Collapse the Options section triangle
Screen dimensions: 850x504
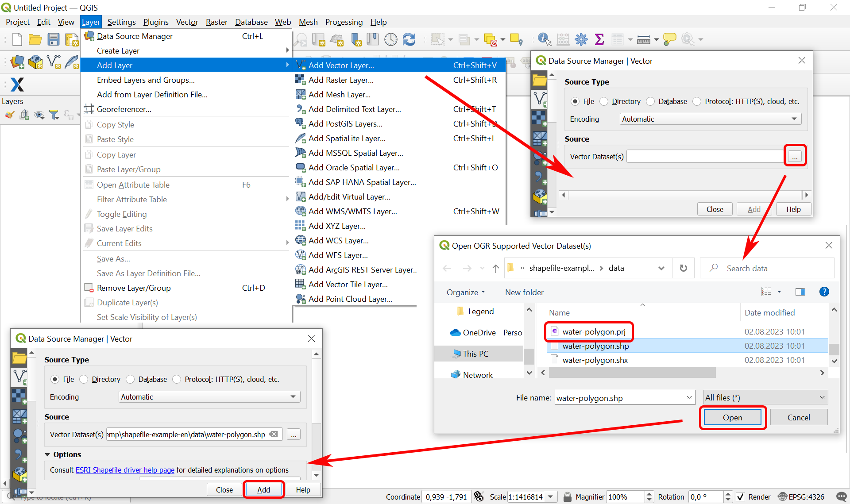click(x=47, y=454)
